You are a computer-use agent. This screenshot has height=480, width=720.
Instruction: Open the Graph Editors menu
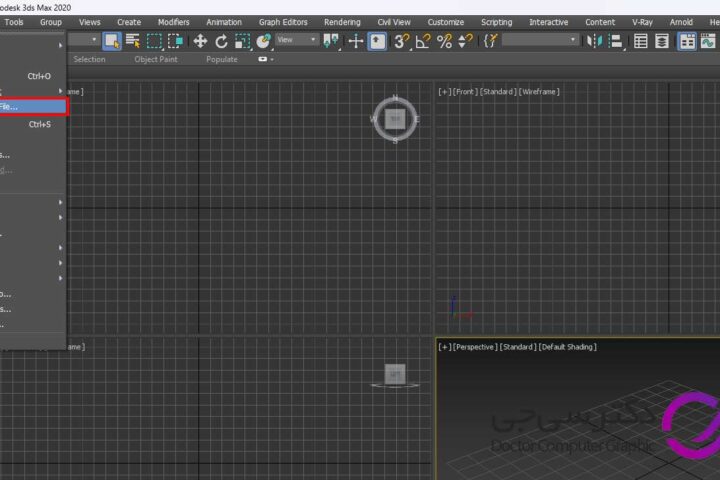point(283,22)
